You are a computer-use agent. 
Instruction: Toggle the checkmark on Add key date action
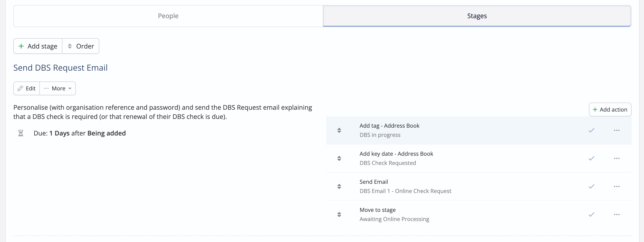click(x=591, y=158)
